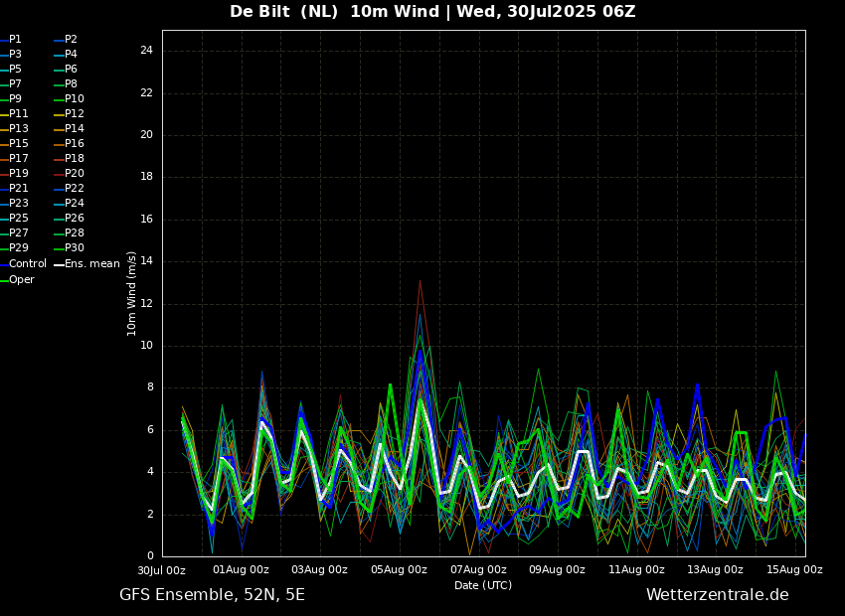Select the P21 legend entry

[x=18, y=189]
